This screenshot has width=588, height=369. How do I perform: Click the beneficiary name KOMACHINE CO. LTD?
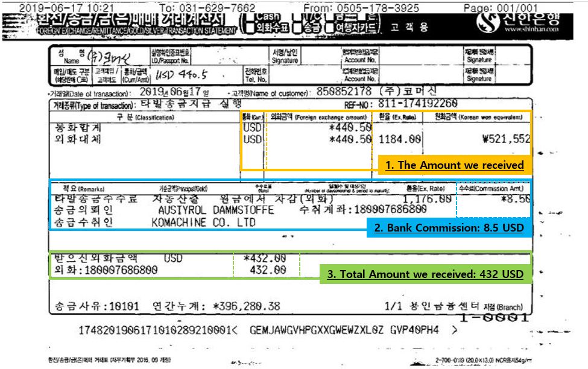(204, 222)
